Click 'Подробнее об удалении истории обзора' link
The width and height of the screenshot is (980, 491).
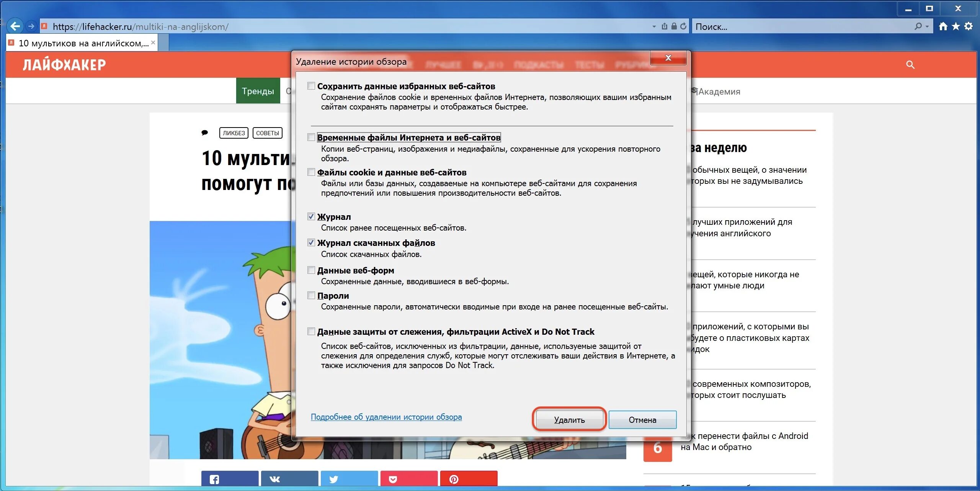tap(386, 417)
